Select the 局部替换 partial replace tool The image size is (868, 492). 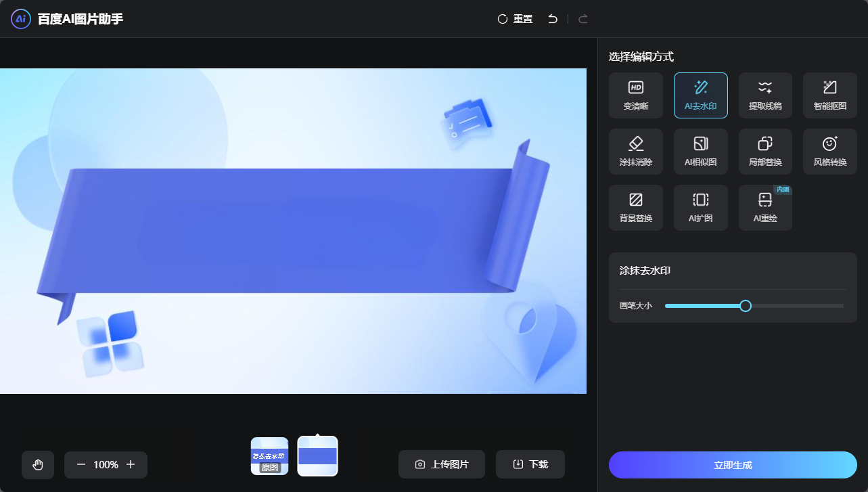pos(764,151)
